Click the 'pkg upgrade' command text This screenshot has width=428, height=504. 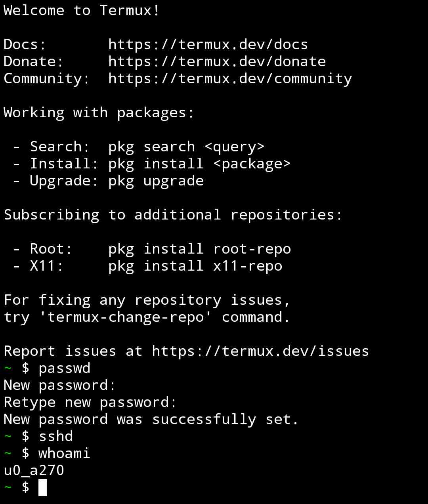pyautogui.click(x=156, y=181)
